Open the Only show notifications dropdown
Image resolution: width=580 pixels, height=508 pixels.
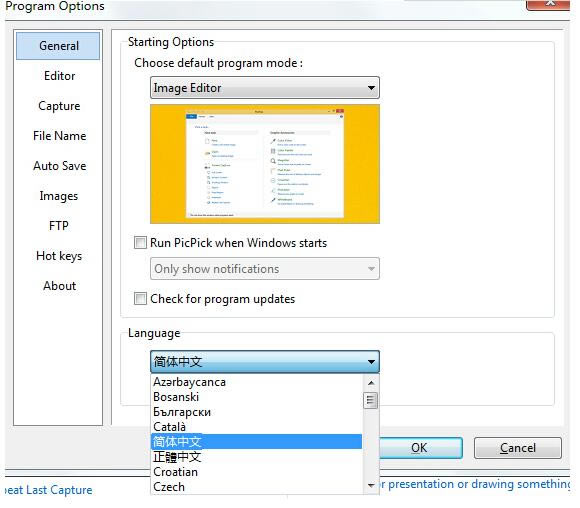pos(264,269)
